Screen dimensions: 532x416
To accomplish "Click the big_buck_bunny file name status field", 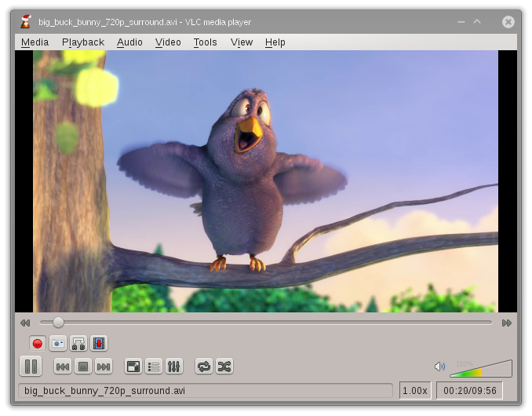I will (206, 391).
